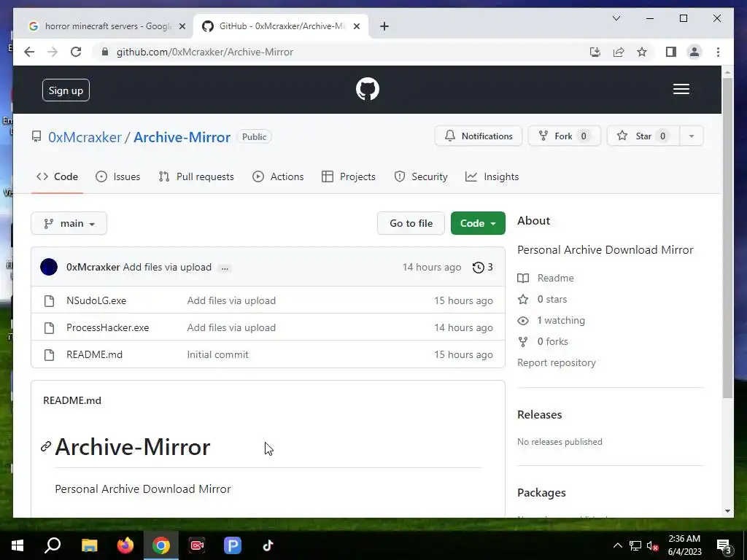
Task: Switch to the Code tab
Action: tap(57, 176)
